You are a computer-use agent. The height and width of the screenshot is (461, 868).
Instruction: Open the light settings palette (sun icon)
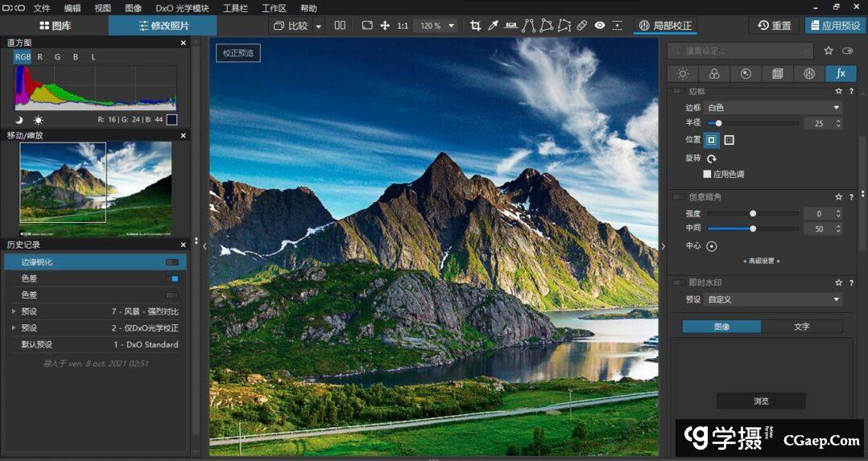683,73
